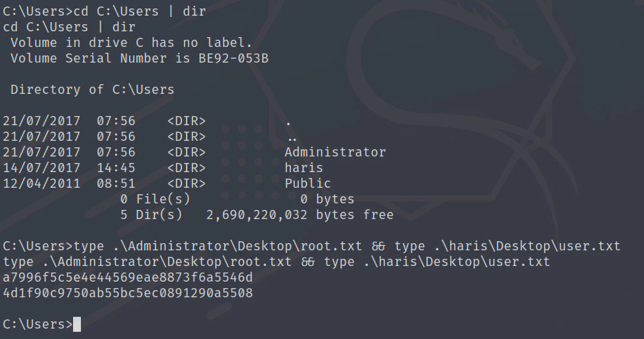
Task: Click the user flag hash starting 4d1f90c9
Action: coord(127,293)
